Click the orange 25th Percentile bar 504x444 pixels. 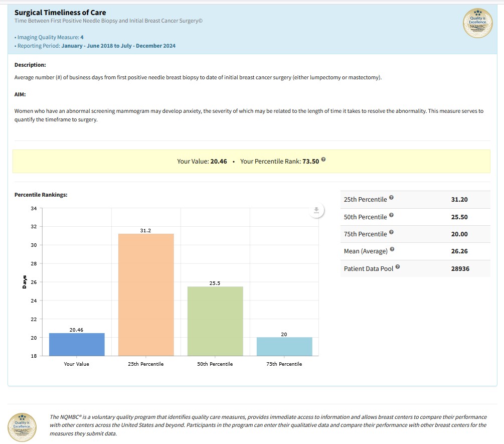146,295
